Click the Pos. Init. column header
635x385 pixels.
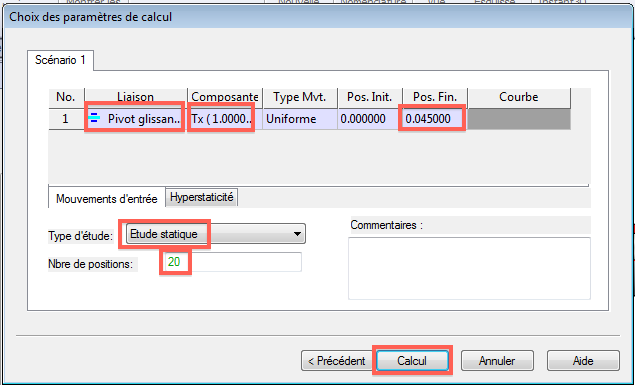coord(370,97)
